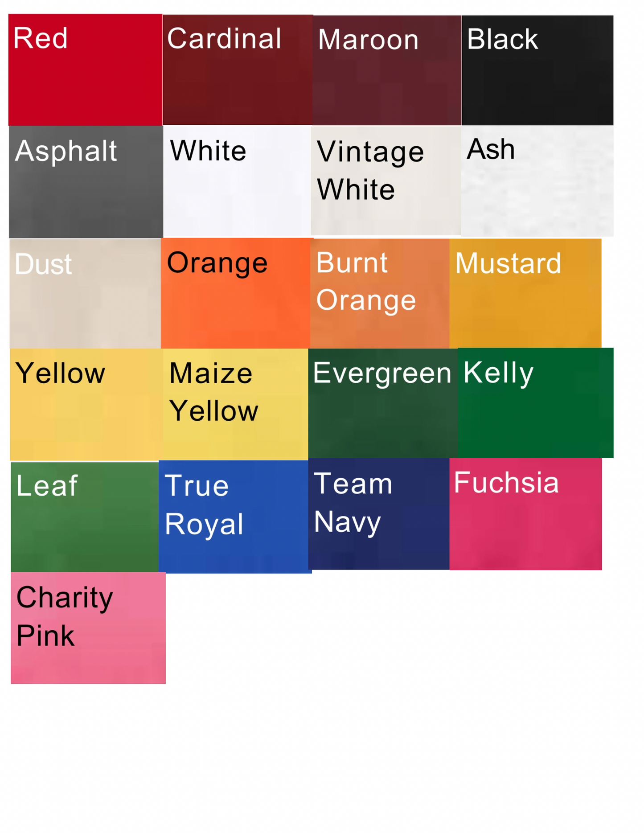Click the Burnt Orange swatch
The image size is (644, 833).
tap(380, 293)
